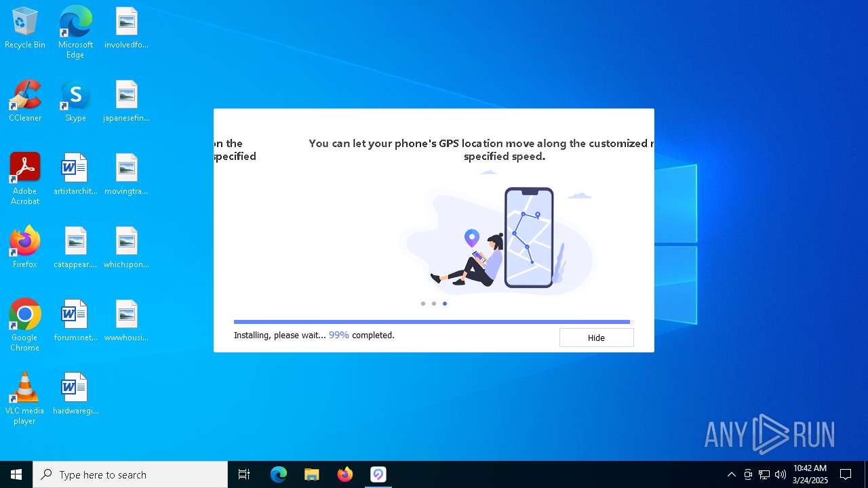
Task: Click the 99% progress percentage text
Action: (339, 335)
